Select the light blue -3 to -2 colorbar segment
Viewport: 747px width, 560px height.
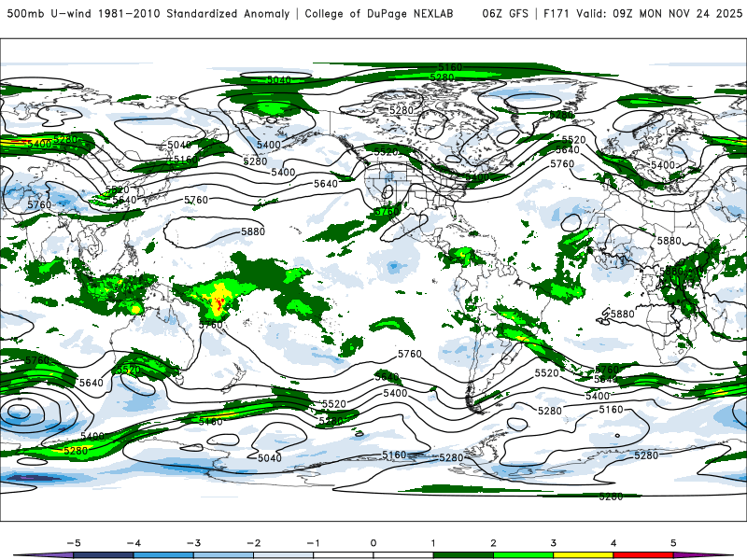223,555
